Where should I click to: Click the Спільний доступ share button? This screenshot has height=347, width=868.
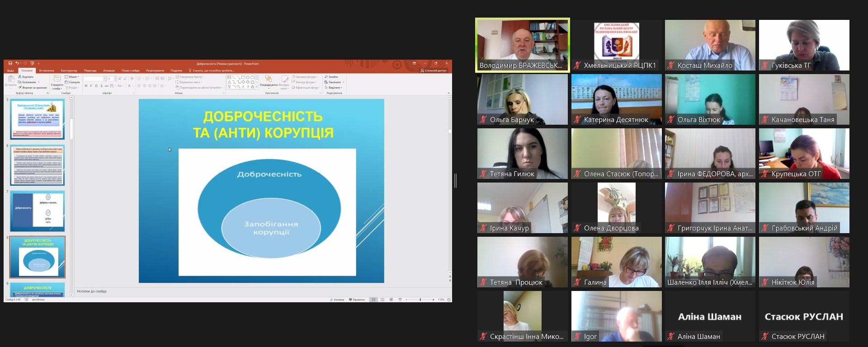pos(433,70)
